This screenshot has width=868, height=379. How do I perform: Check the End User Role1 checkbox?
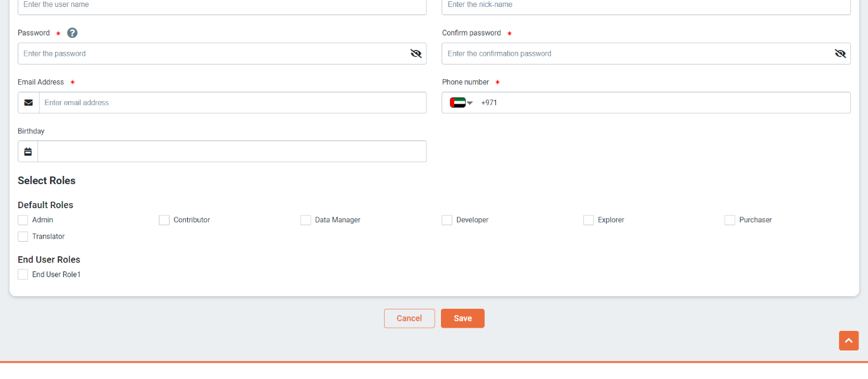(x=23, y=275)
